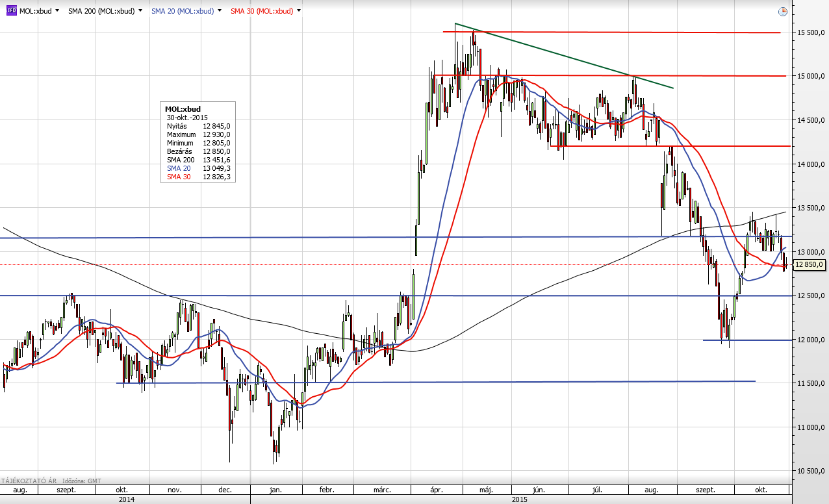Click the 15 000,0 price axis label
Image resolution: width=829 pixels, height=504 pixels.
pos(810,76)
